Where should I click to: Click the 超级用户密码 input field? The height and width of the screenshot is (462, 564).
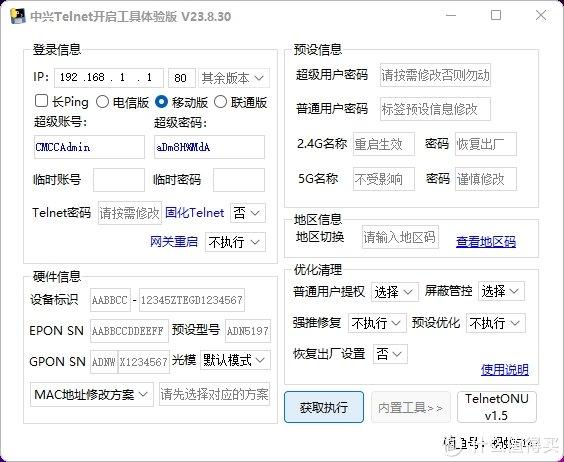tap(435, 75)
